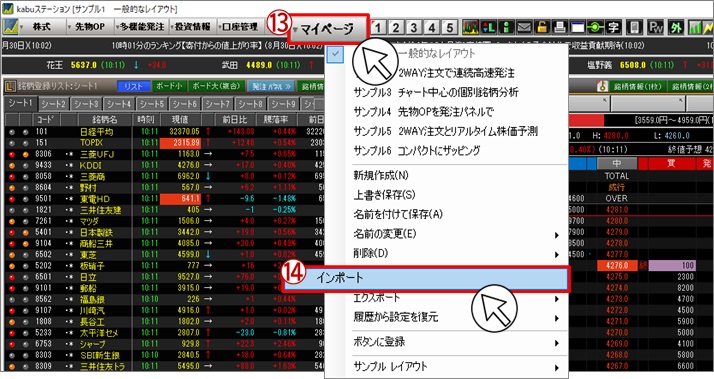714x379 pixels.
Task: Choose サンプル4 先物OPを発注パネルで
Action: [x=424, y=112]
